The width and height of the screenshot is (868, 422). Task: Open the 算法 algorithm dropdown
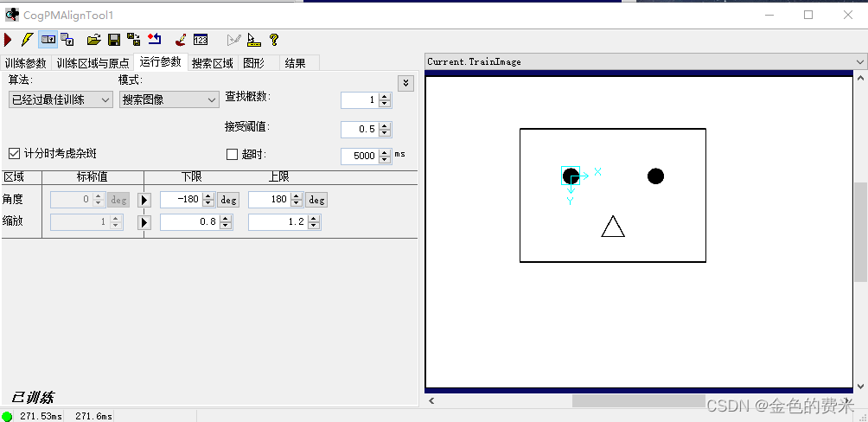61,100
